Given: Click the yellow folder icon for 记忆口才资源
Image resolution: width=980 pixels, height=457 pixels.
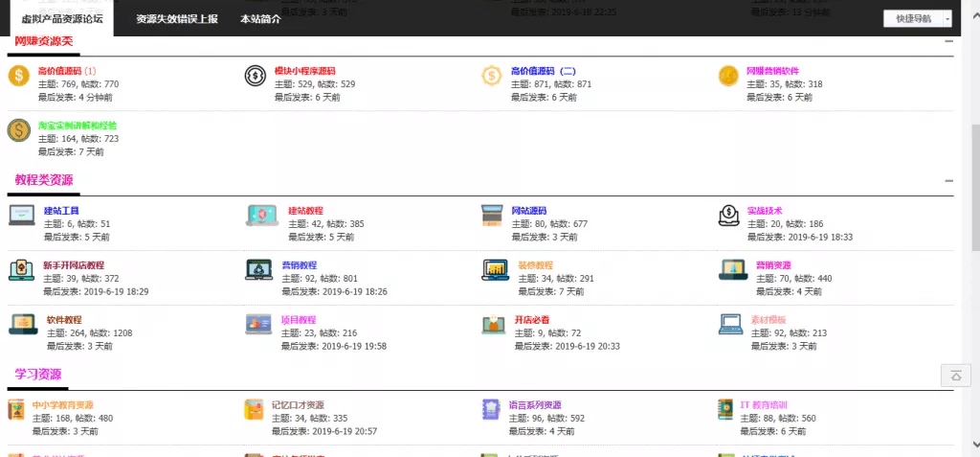Looking at the screenshot, I should pyautogui.click(x=252, y=409).
